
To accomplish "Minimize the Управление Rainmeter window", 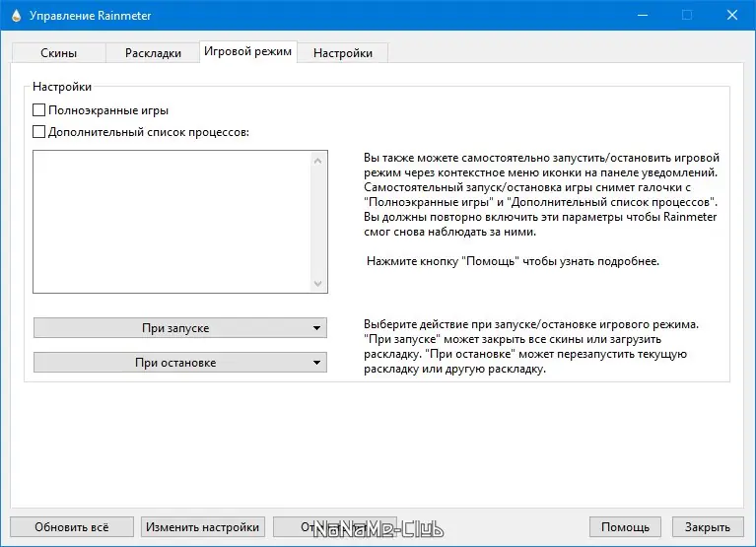I will point(643,16).
